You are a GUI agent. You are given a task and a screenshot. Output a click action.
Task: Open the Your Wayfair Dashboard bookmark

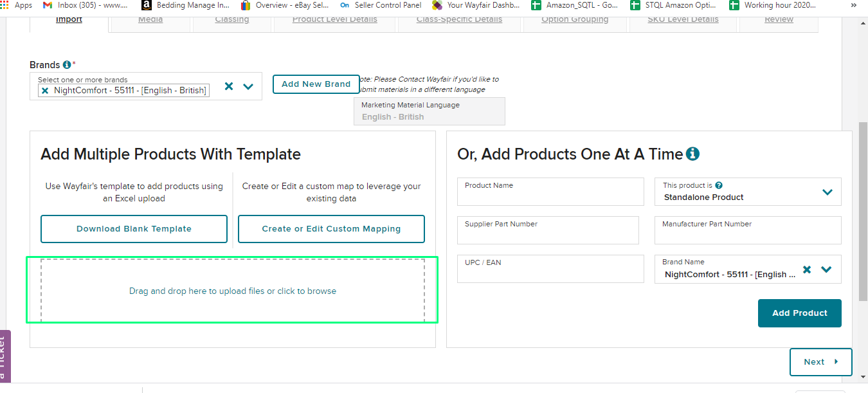476,5
